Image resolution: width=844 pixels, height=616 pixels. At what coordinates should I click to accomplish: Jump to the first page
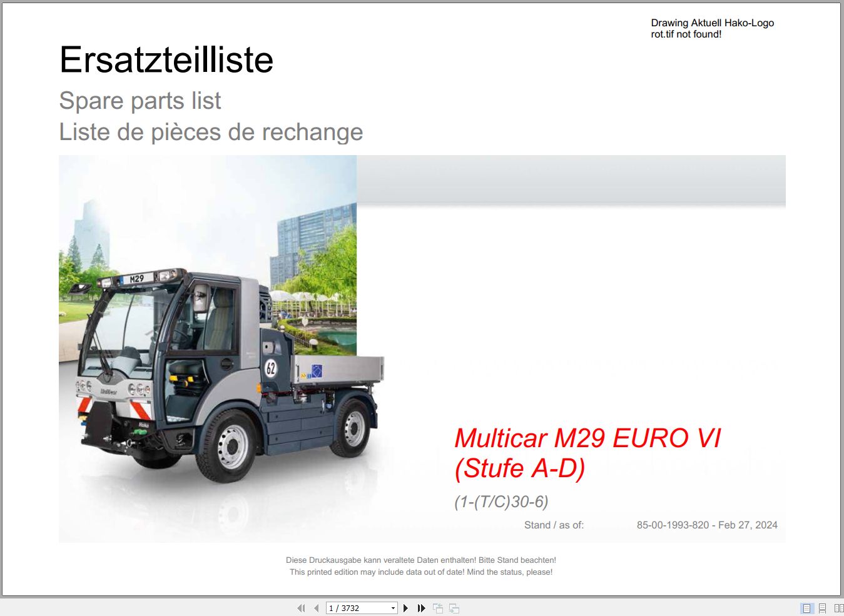click(x=301, y=607)
